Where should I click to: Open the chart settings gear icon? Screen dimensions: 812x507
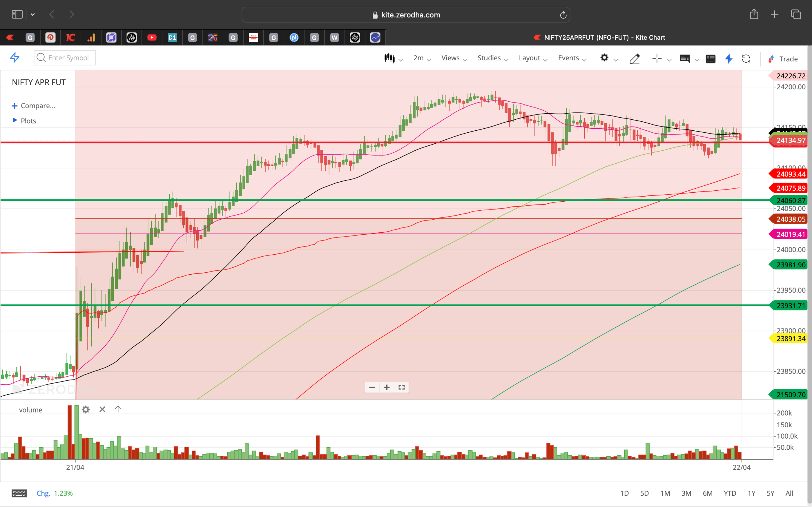click(x=605, y=58)
